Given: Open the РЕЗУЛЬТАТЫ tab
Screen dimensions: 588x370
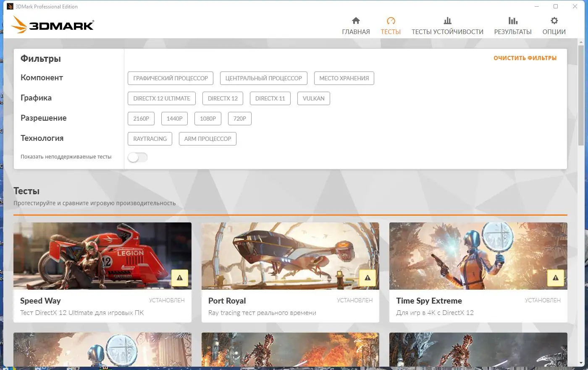Looking at the screenshot, I should click(x=513, y=32).
